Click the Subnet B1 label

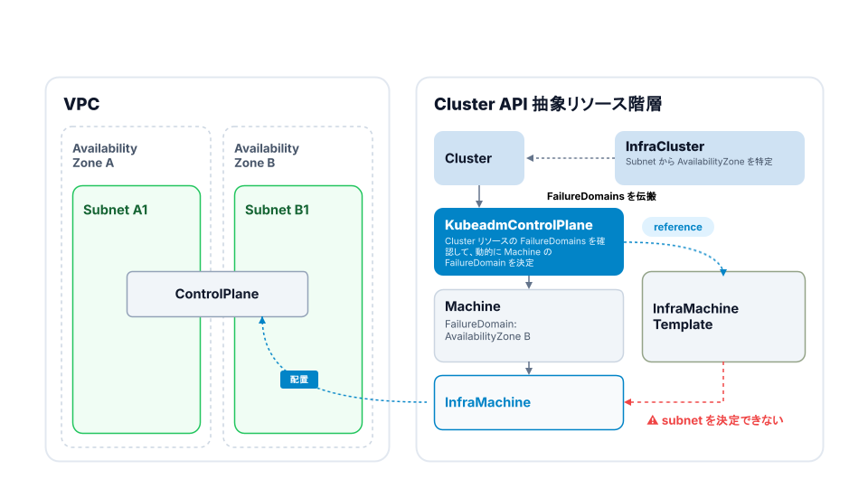click(277, 210)
